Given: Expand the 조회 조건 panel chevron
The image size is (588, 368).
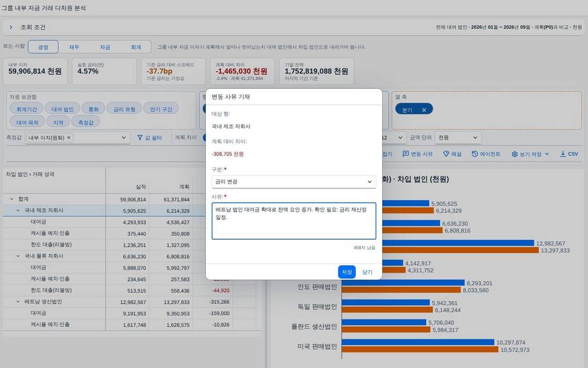Looking at the screenshot, I should point(11,27).
